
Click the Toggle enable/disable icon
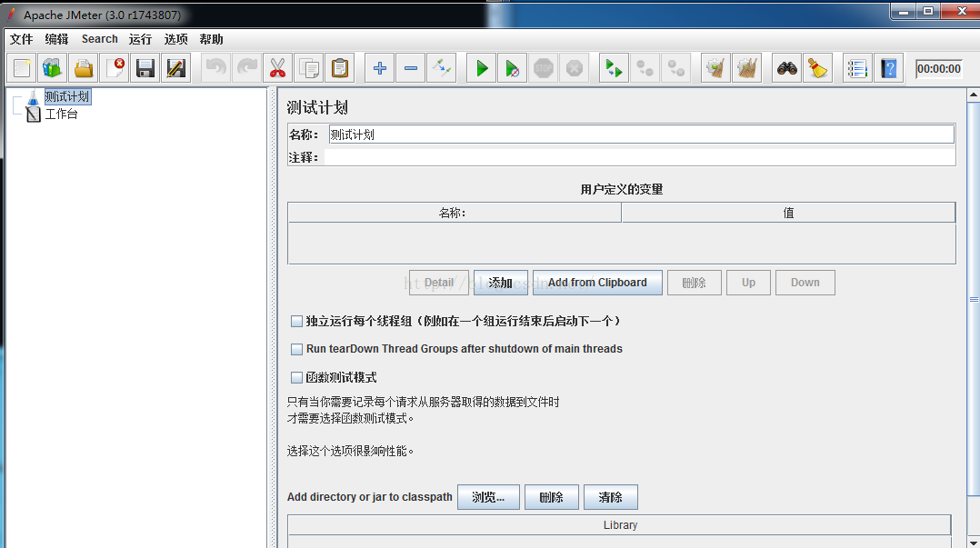pyautogui.click(x=441, y=68)
